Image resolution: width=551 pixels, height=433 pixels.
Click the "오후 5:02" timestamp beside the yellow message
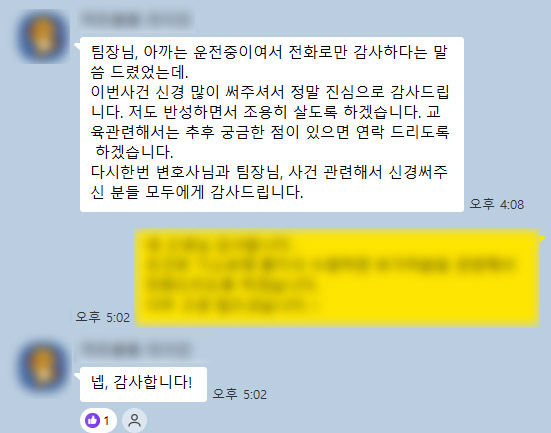point(103,317)
